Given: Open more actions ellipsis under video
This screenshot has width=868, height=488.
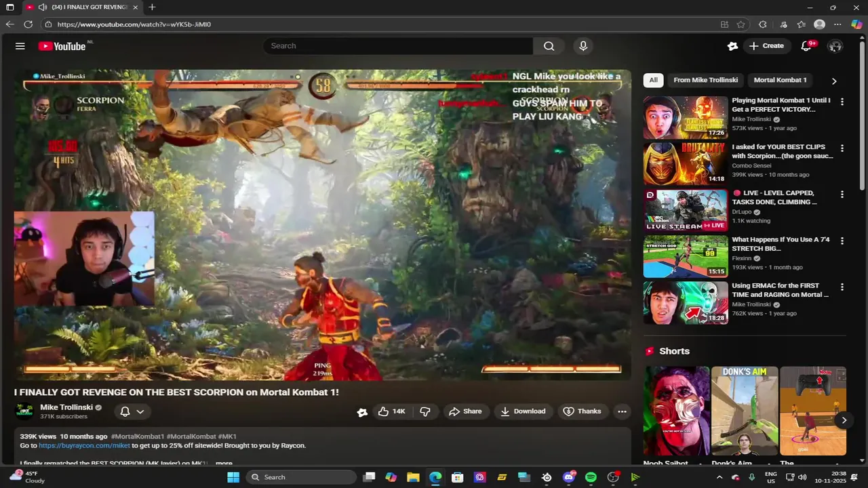Looking at the screenshot, I should tap(622, 411).
